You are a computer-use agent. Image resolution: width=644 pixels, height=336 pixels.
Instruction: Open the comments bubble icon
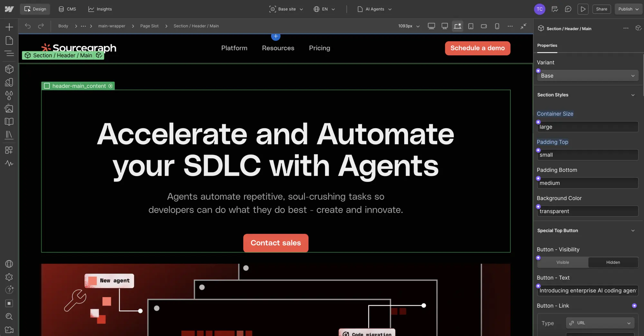point(568,9)
